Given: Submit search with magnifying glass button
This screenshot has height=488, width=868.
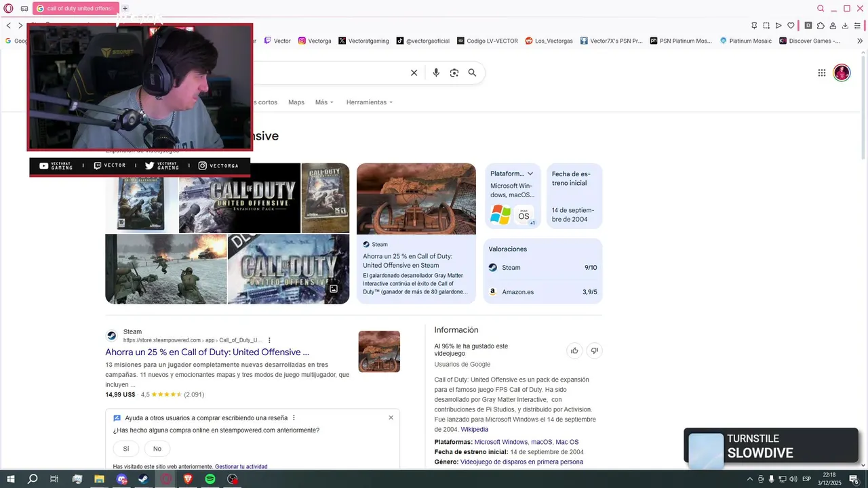Looking at the screenshot, I should (473, 73).
